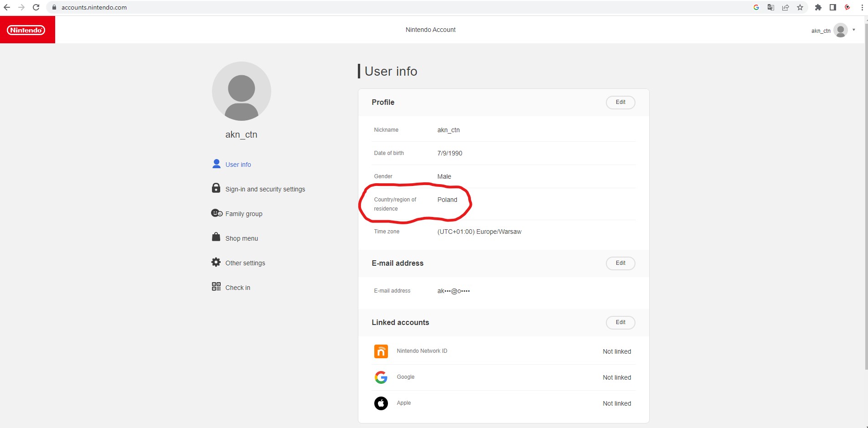Click the Gender value Male
This screenshot has width=868, height=428.
tap(444, 176)
